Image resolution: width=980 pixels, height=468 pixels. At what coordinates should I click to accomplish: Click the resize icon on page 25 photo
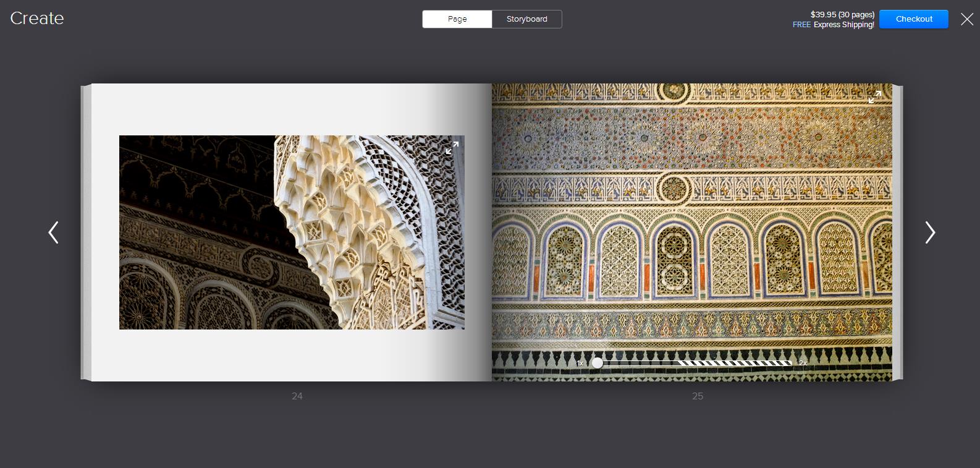click(x=874, y=97)
